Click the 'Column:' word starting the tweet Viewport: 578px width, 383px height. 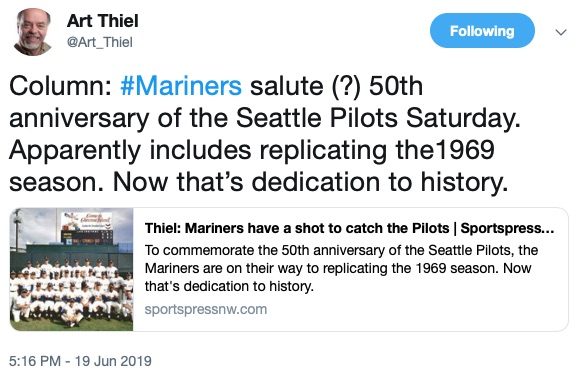coord(61,86)
